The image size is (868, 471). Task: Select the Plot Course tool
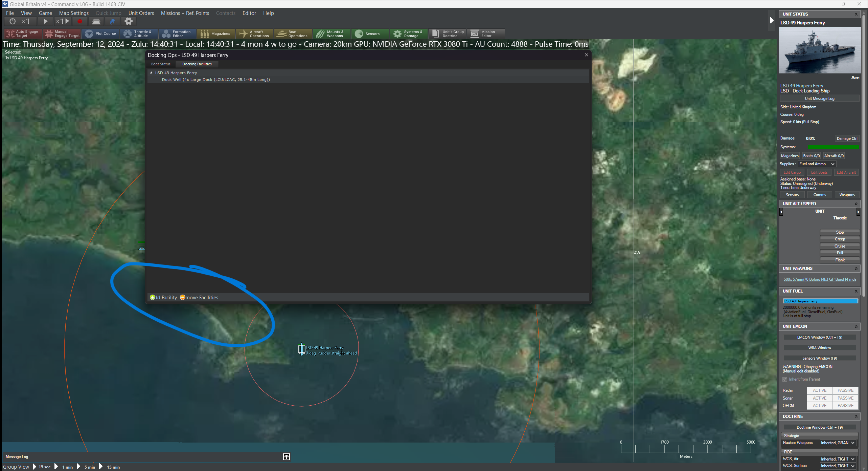click(101, 34)
